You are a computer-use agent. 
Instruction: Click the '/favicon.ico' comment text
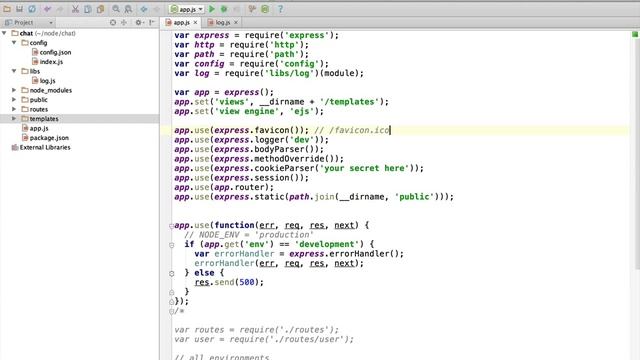coord(359,130)
